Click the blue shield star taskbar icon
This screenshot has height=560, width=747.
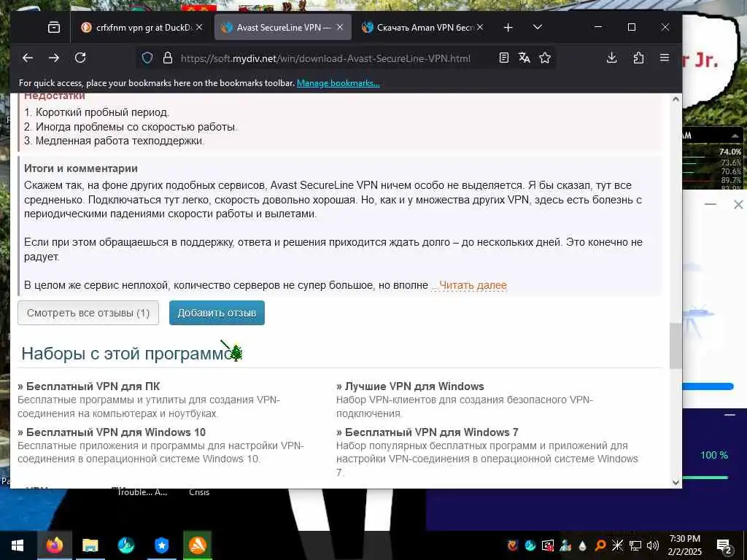(x=161, y=545)
